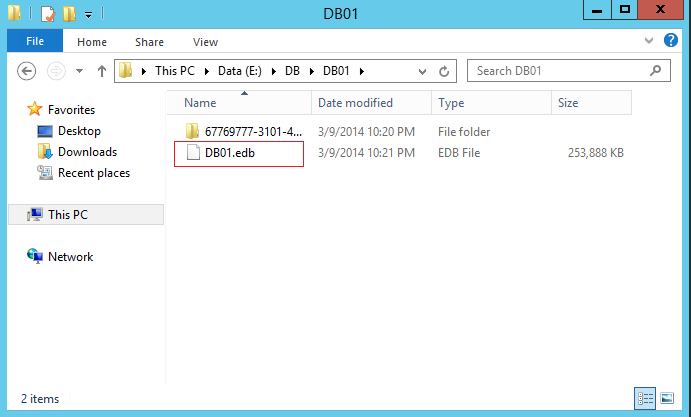Expand the arrow after This PC breadcrumb
This screenshot has width=691, height=417.
206,71
